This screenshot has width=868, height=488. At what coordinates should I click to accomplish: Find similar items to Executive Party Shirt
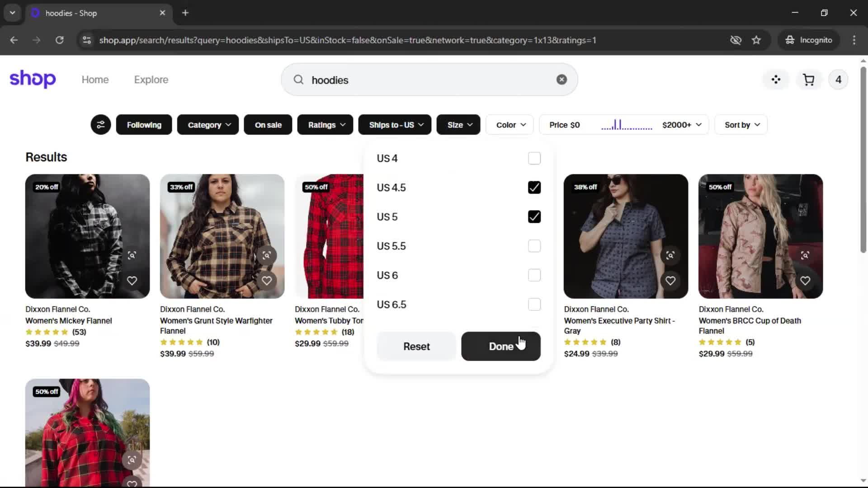click(x=670, y=255)
